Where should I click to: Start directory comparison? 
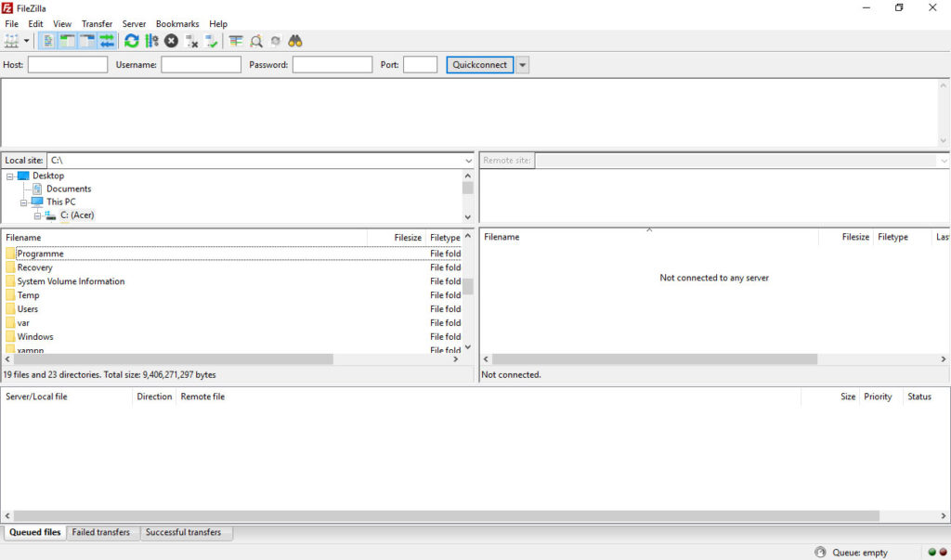click(256, 40)
